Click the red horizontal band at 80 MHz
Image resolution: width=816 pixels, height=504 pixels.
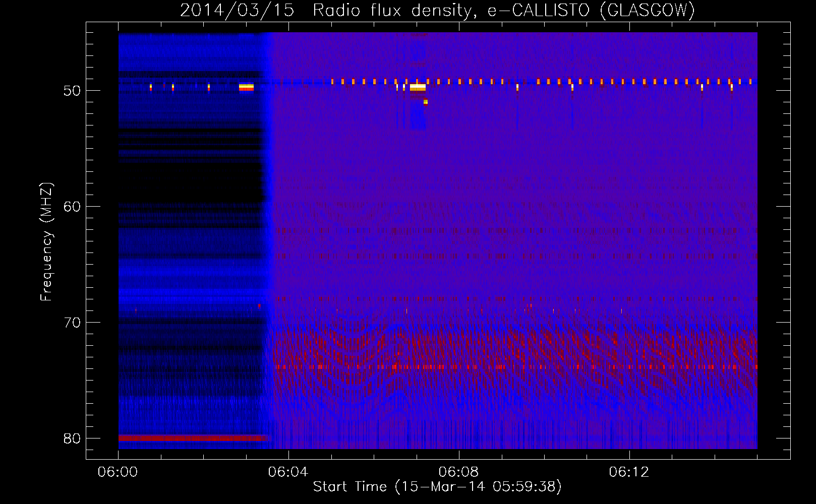(x=193, y=438)
